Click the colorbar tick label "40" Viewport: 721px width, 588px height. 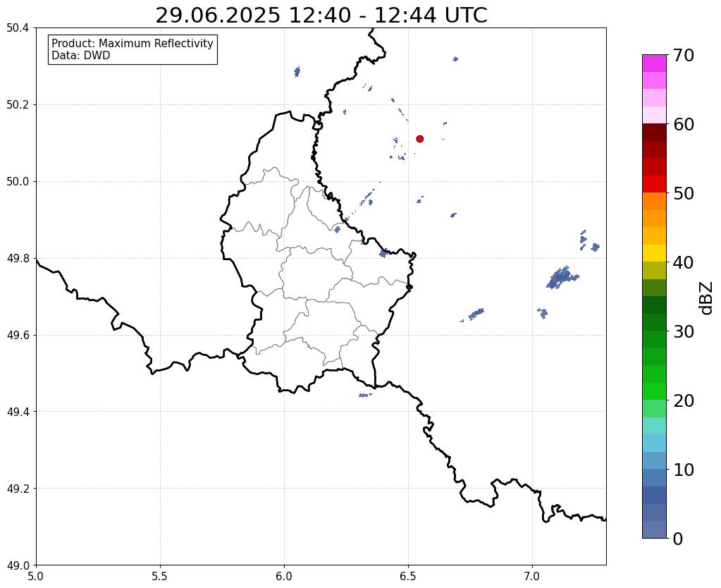[684, 262]
